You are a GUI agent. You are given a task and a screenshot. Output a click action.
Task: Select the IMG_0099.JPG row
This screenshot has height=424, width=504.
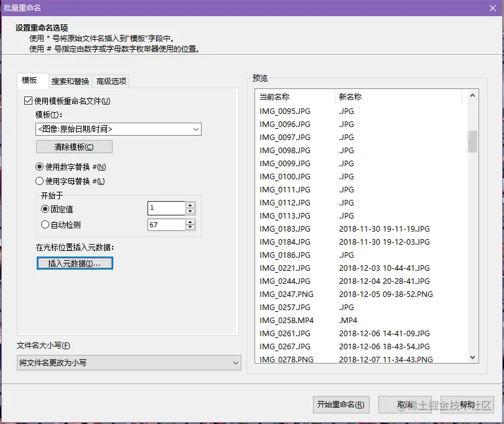[x=362, y=163]
